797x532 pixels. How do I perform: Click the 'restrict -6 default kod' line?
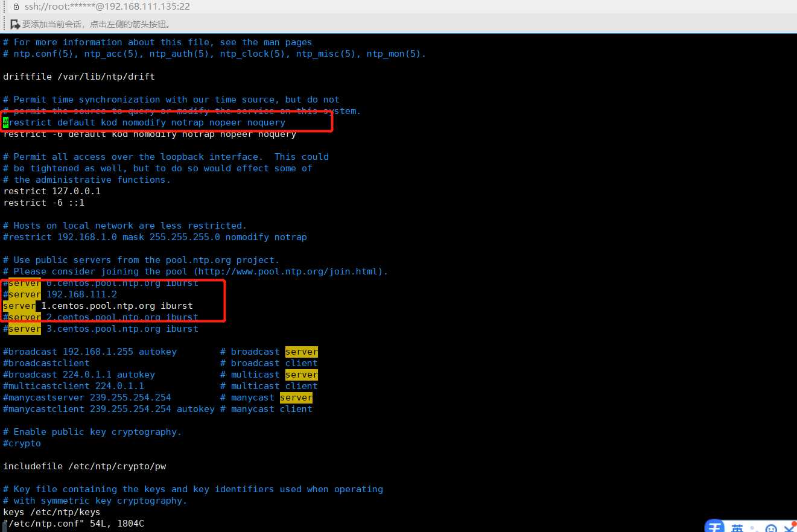pos(150,134)
